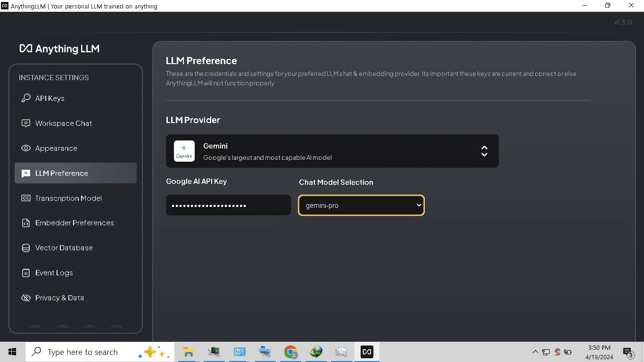This screenshot has height=362, width=644.
Task: Click the INSTANCE SETTINGS heading
Action: point(54,78)
